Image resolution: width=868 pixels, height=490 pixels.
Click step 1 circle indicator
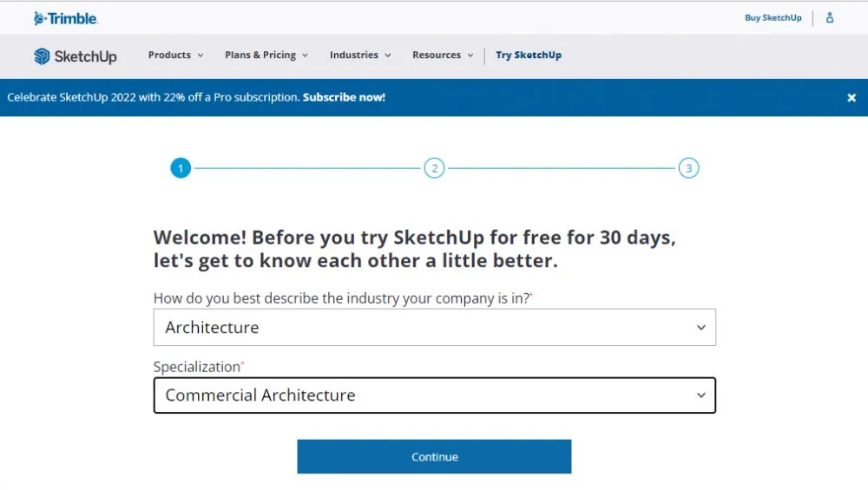coord(181,168)
